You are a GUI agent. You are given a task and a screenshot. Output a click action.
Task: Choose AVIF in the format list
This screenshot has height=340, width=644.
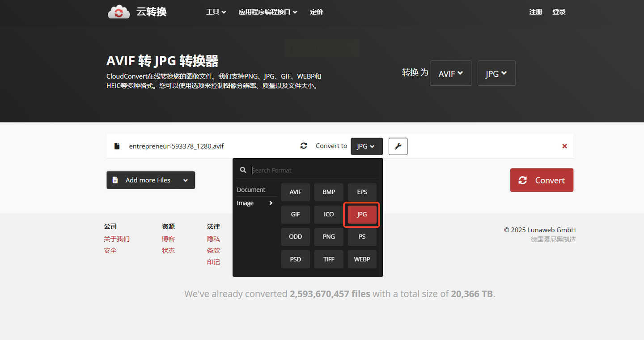pos(296,192)
